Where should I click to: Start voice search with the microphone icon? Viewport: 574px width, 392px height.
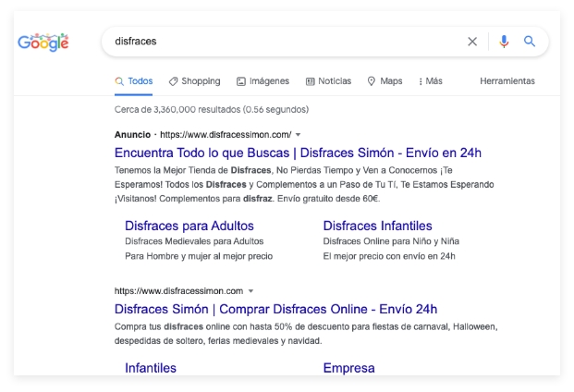(504, 42)
